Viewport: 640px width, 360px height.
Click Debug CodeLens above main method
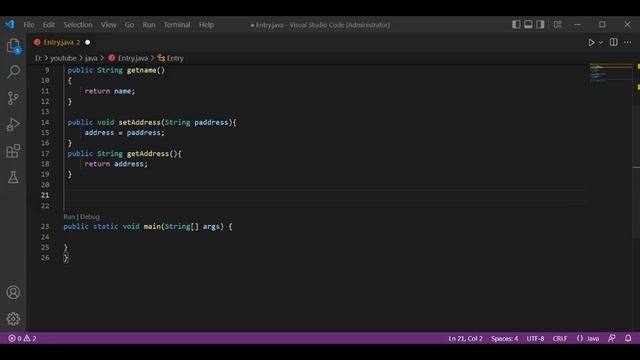(x=90, y=217)
